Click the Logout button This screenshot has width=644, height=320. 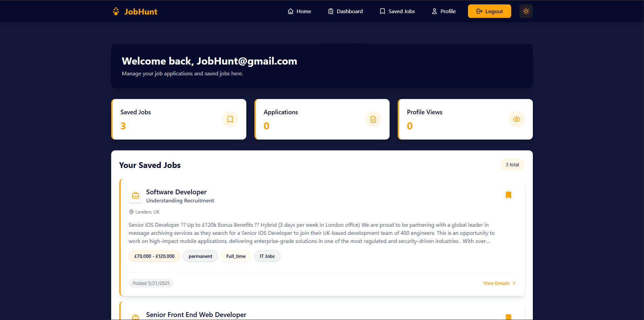(489, 11)
